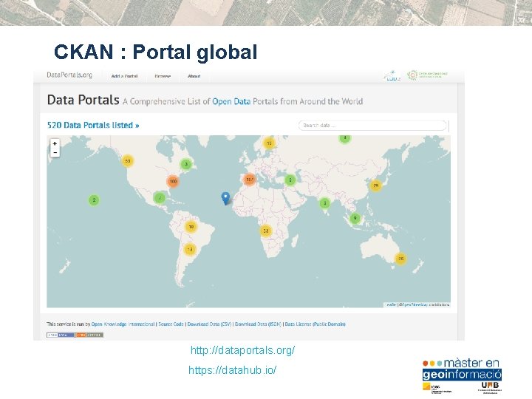Open the yellow cluster over Scandinavia
Screen dimensions: 532x399
click(269, 143)
